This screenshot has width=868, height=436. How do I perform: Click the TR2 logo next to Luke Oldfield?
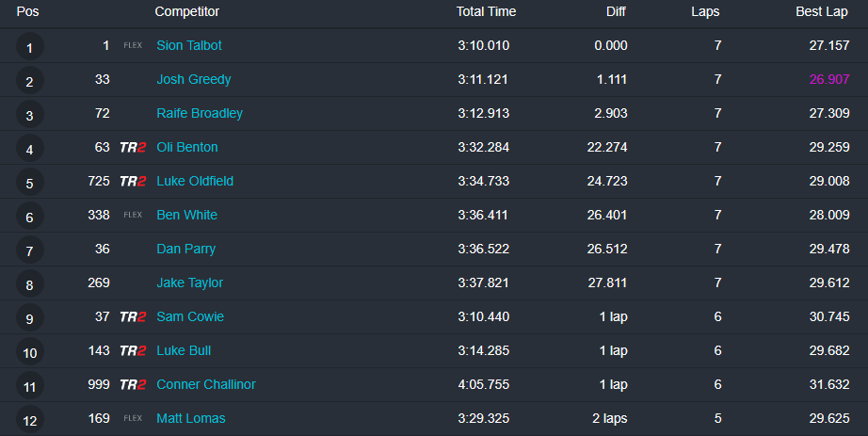tap(133, 181)
